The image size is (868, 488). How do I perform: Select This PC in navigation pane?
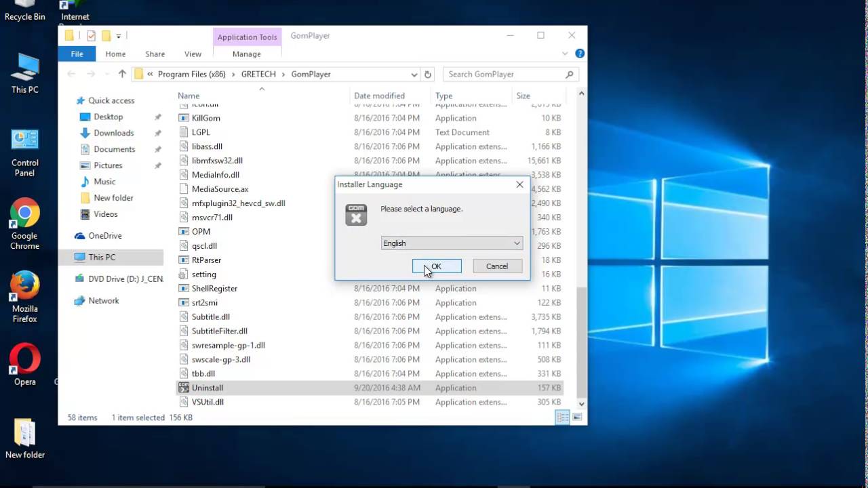click(x=102, y=258)
